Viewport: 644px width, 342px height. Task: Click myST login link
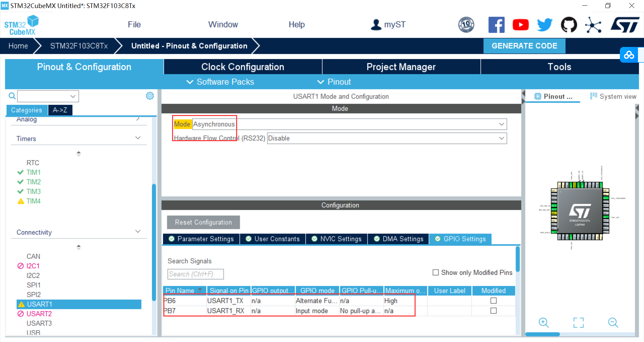pos(395,24)
